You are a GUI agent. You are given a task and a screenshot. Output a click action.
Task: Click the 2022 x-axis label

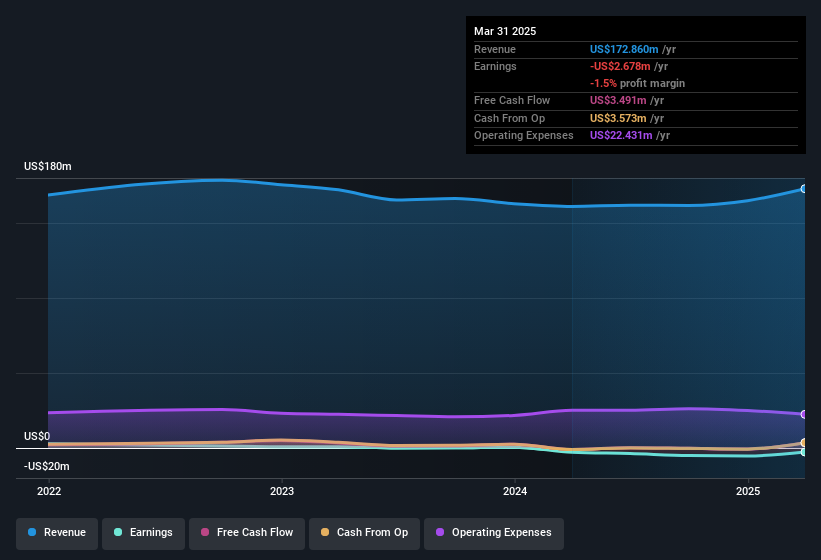click(49, 491)
